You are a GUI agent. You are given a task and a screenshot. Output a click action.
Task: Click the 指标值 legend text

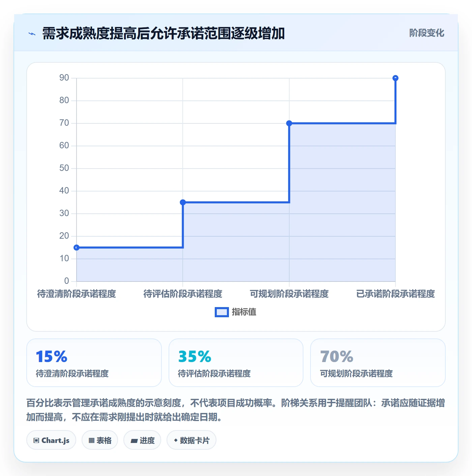244,312
